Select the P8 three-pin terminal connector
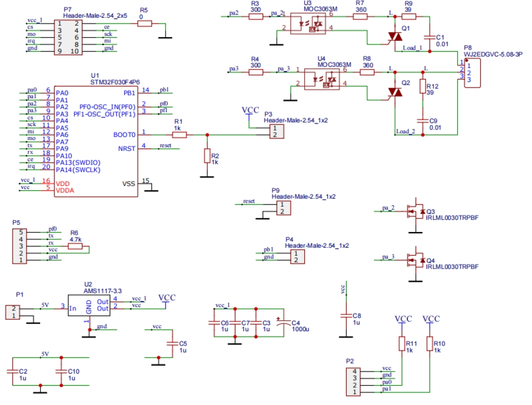The image size is (532, 405). (x=471, y=73)
